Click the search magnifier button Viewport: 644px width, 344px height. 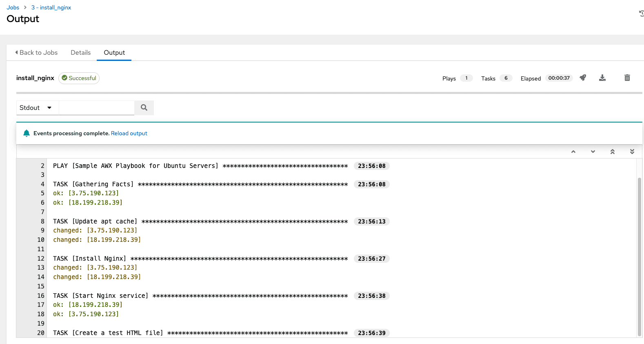[144, 107]
